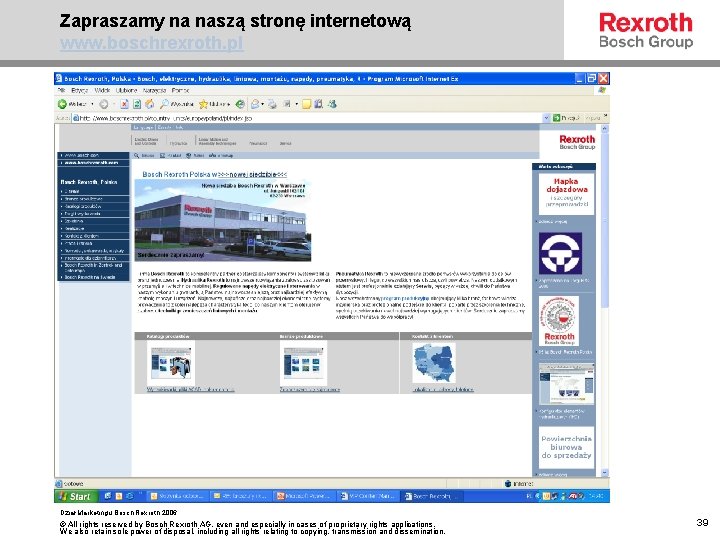720x540 pixels.
Task: Switch to Microsoft PowerPoint taskbar button
Action: point(303,496)
